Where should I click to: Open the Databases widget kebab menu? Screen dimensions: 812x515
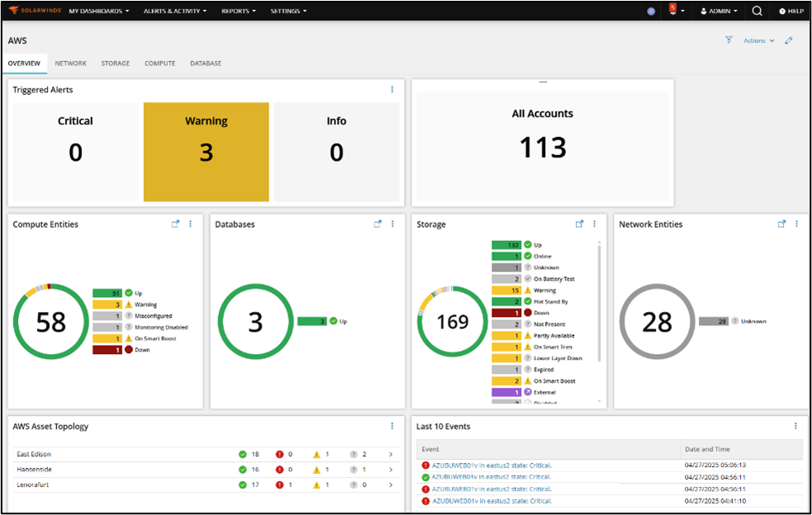392,224
